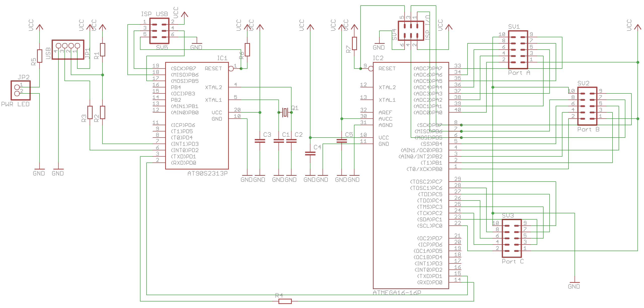Viewport: 644px width, 308px height.
Task: Click the (TDI)PC5 pin label
Action: pos(430,194)
